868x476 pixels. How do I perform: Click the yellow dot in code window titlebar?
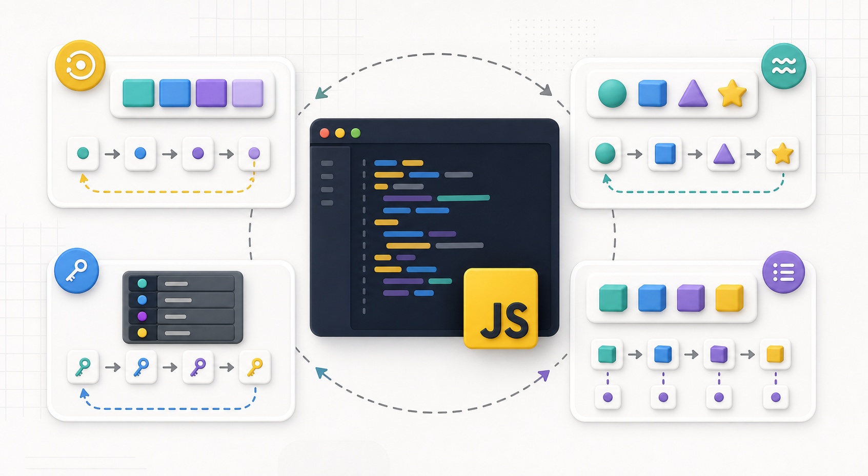340,133
